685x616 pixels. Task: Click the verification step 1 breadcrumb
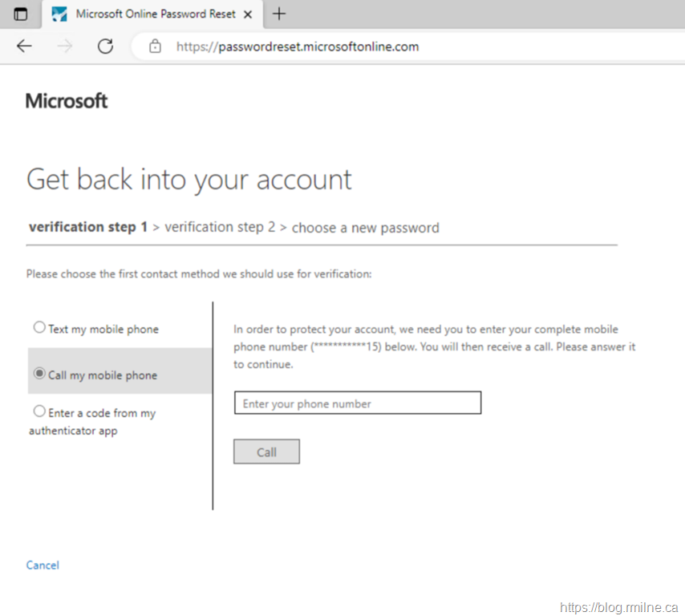tap(88, 227)
